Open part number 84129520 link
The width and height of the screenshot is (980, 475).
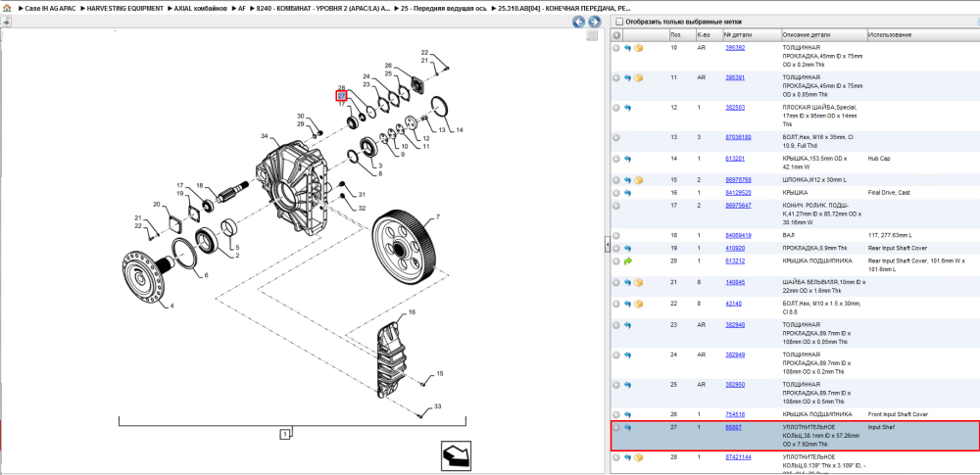pyautogui.click(x=738, y=193)
